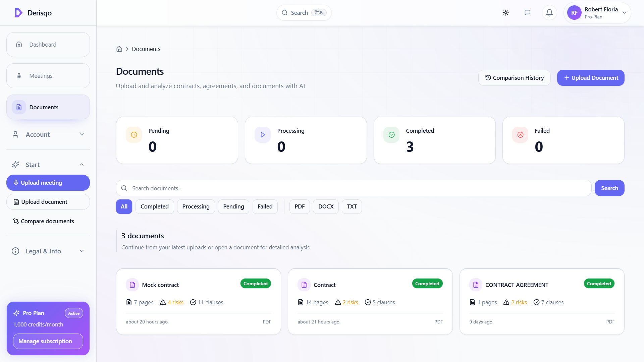Open the notifications bell icon
This screenshot has height=362, width=644.
[549, 12]
